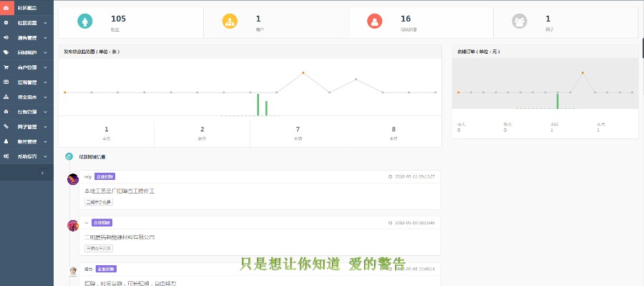
Task: Open the 资金流水 menu item
Action: pos(26,97)
